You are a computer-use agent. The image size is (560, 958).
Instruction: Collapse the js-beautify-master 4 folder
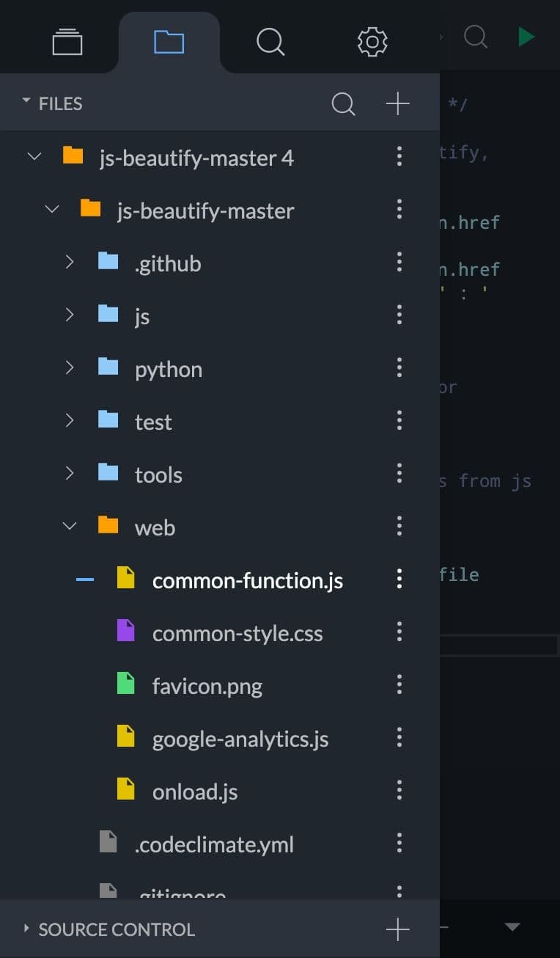point(33,156)
